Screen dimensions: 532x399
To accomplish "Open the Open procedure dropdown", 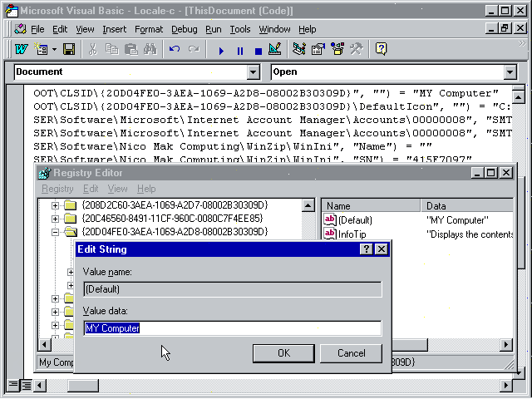I will pos(510,72).
